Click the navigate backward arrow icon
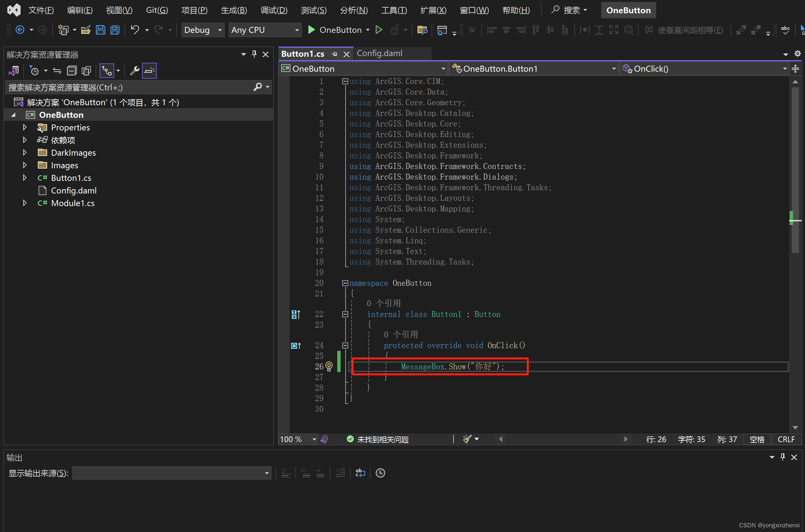 [20, 30]
